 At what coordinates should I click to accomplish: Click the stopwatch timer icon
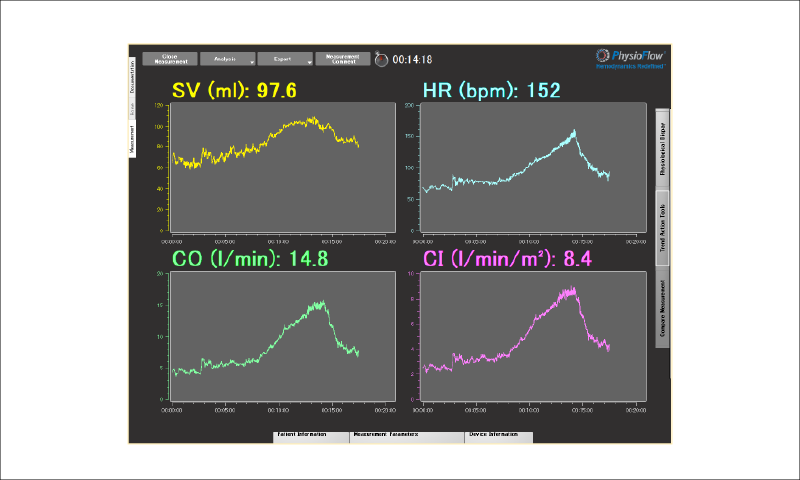coord(381,60)
